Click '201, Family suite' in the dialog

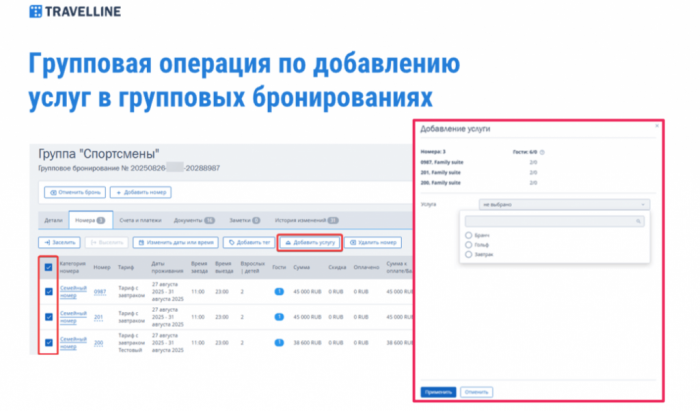click(441, 173)
